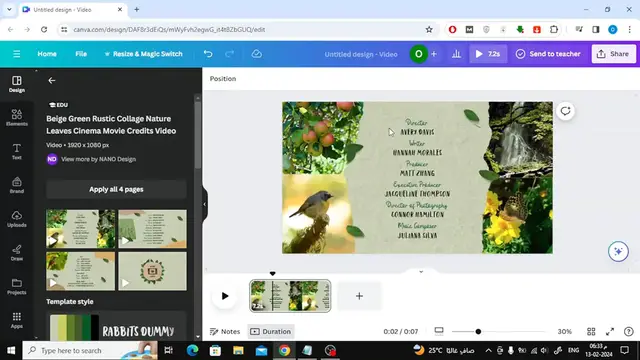
Task: Select the Rabbits Dummy template style palette
Action: 116,328
